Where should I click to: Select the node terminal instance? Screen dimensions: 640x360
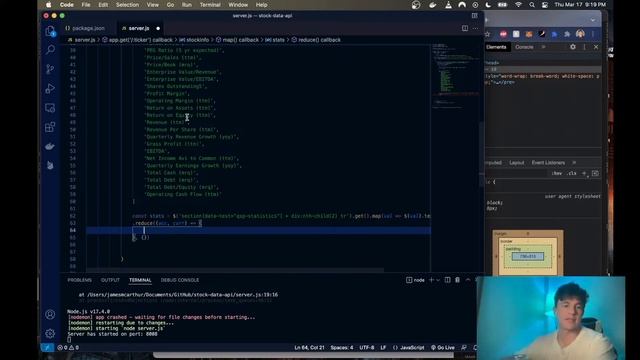coord(415,280)
